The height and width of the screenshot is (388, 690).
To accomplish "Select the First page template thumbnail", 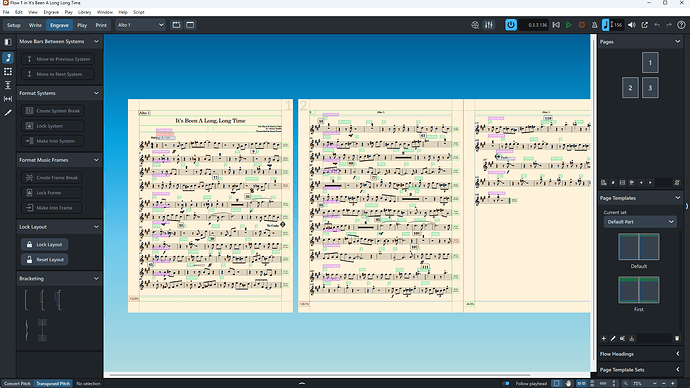I will tap(639, 290).
